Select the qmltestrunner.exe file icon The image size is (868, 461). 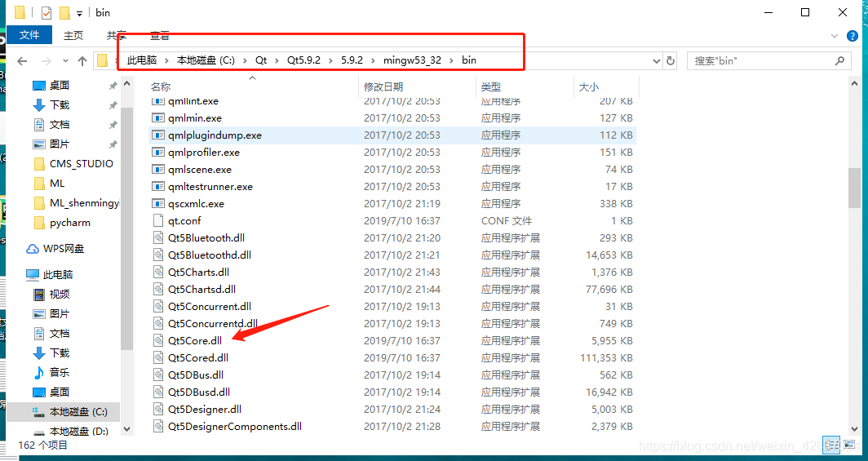pyautogui.click(x=158, y=187)
